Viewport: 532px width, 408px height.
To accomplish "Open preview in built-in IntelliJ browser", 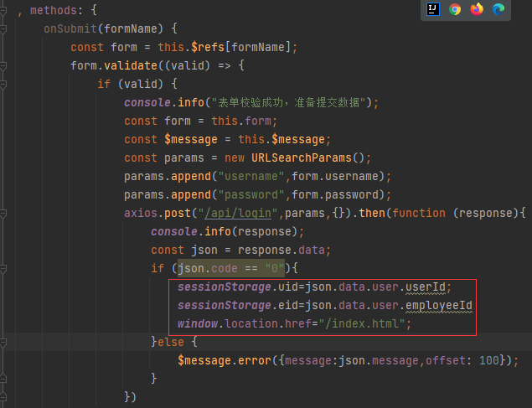I will [x=433, y=9].
